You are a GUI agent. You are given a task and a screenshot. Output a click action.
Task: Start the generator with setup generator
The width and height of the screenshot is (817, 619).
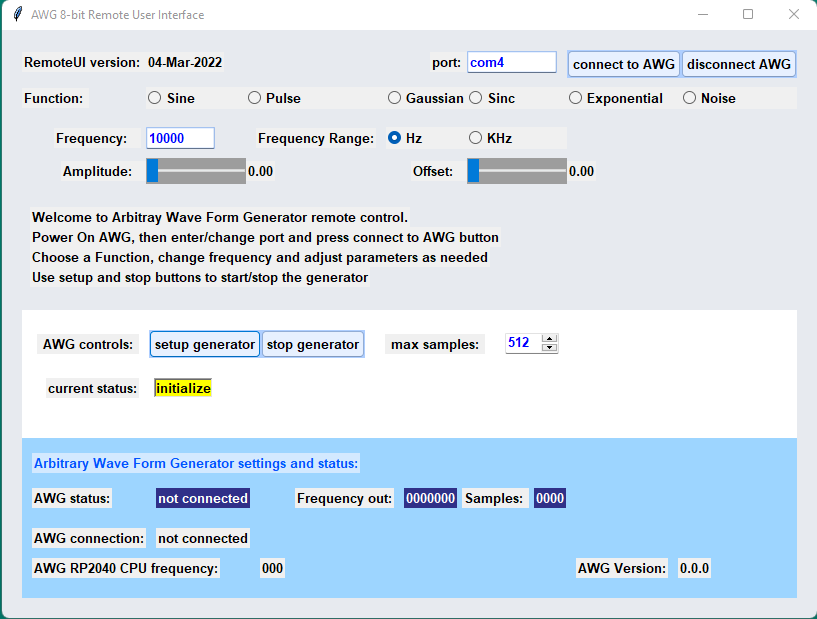pyautogui.click(x=205, y=344)
